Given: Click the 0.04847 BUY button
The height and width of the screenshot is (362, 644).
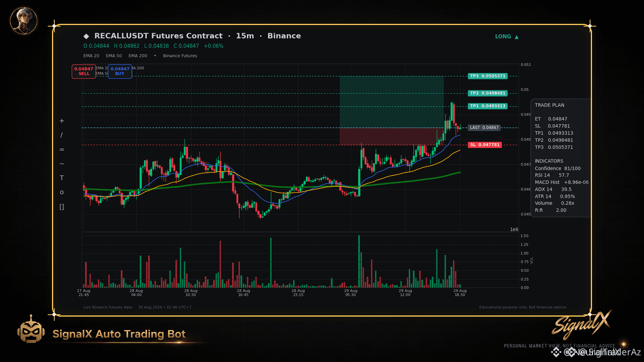Looking at the screenshot, I should click(120, 71).
